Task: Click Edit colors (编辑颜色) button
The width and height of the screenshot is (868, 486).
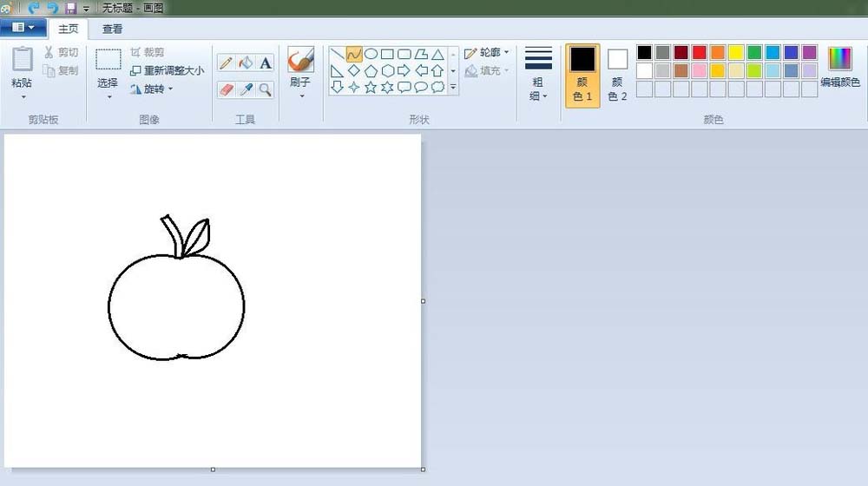Action: (839, 68)
